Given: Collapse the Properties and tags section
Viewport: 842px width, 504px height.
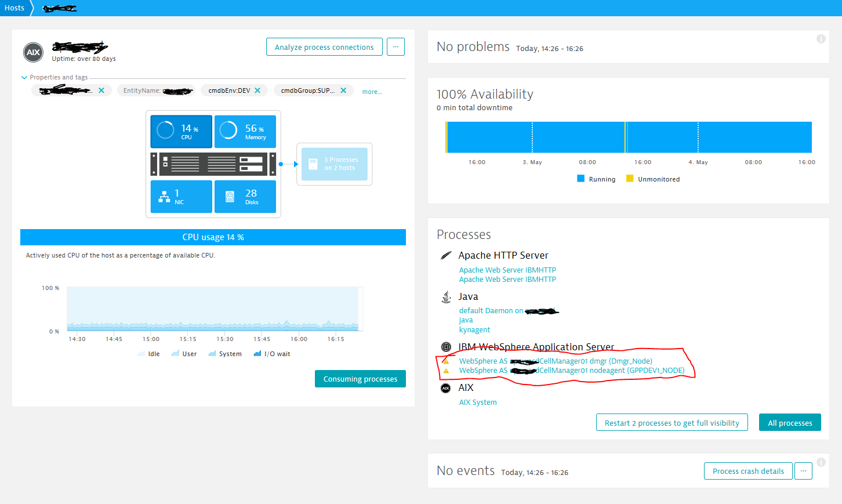Looking at the screenshot, I should tap(24, 77).
